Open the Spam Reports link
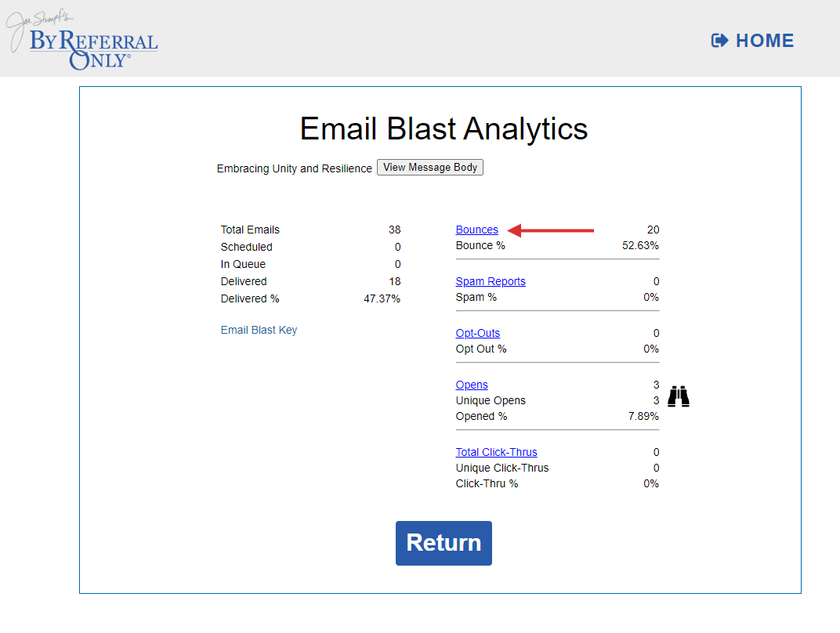Screen dimensions: 840x633 pos(491,282)
